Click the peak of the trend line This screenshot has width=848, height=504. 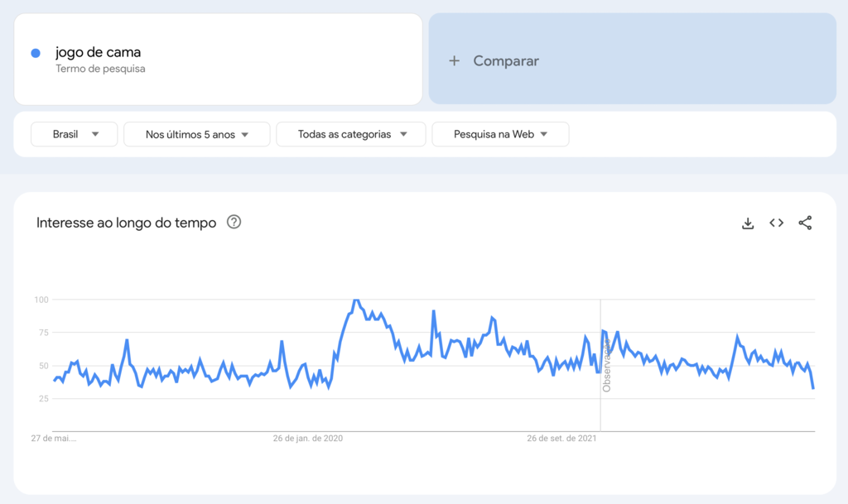coord(356,300)
